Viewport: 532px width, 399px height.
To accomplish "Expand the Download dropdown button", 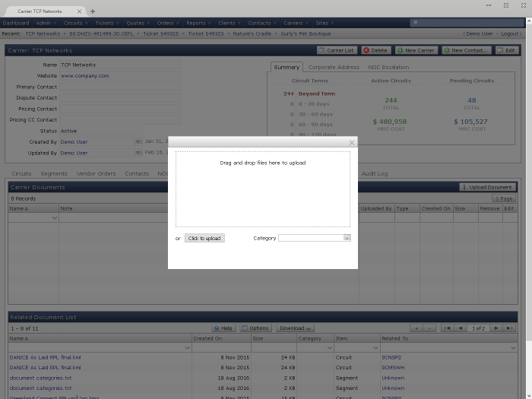I will pos(295,328).
